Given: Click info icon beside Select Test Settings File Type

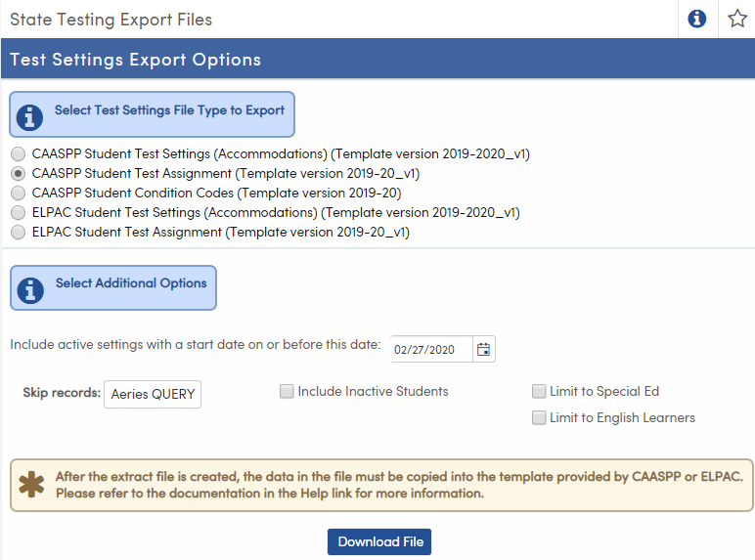Looking at the screenshot, I should (29, 117).
